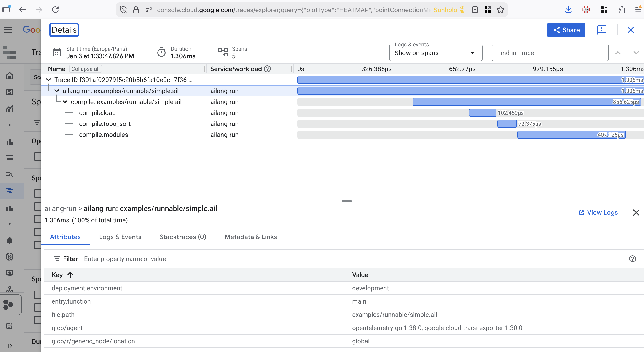Click the Key column sort arrow

tap(70, 275)
